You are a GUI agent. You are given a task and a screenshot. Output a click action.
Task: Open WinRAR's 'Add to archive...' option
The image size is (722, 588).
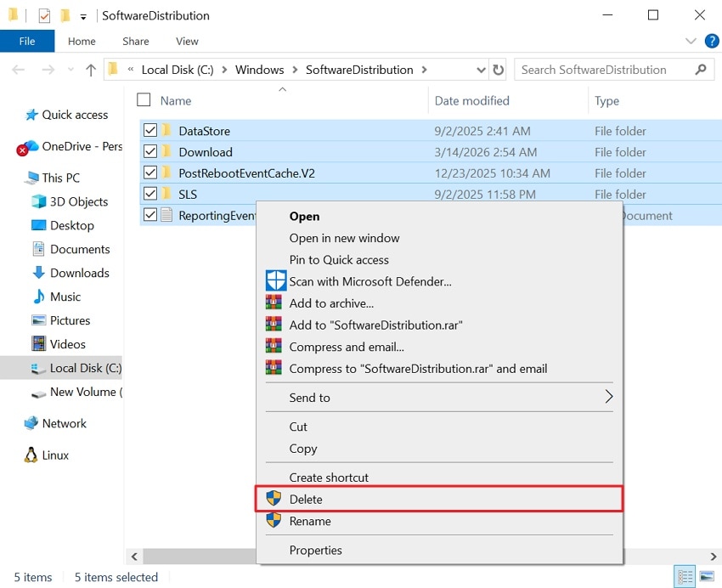coord(330,302)
